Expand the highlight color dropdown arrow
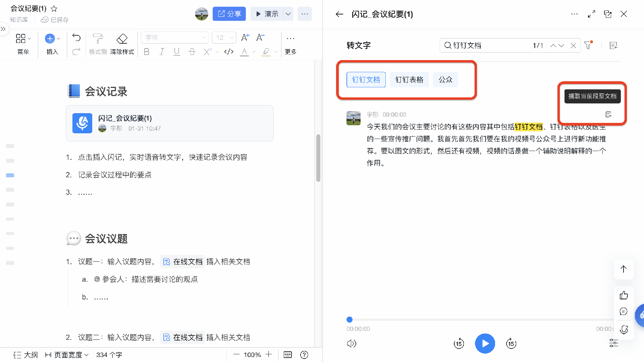Image resolution: width=644 pixels, height=362 pixels. (275, 52)
